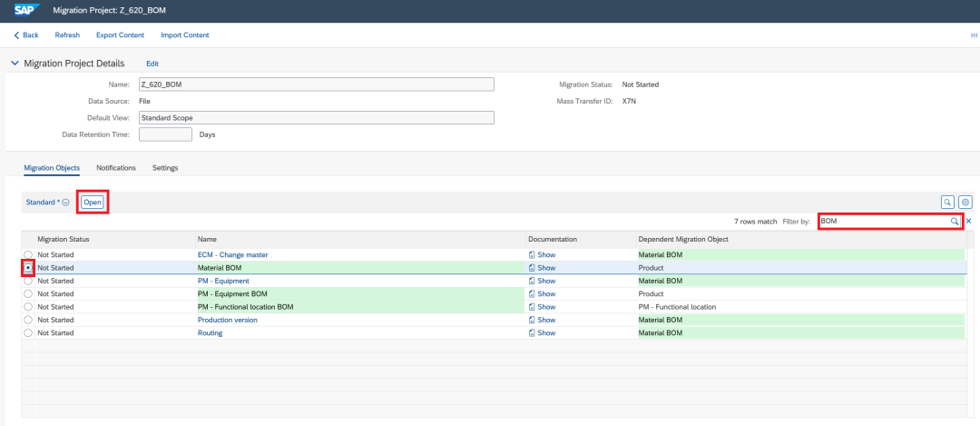
Task: Switch to the Settings tab
Action: click(165, 168)
